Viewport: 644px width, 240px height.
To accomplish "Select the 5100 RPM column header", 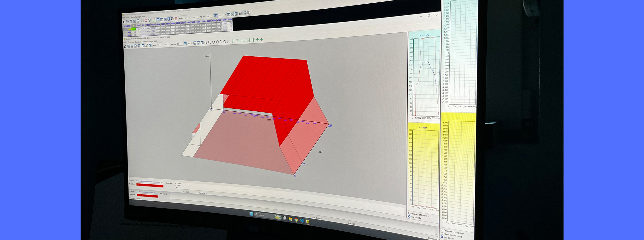I will [230, 19].
